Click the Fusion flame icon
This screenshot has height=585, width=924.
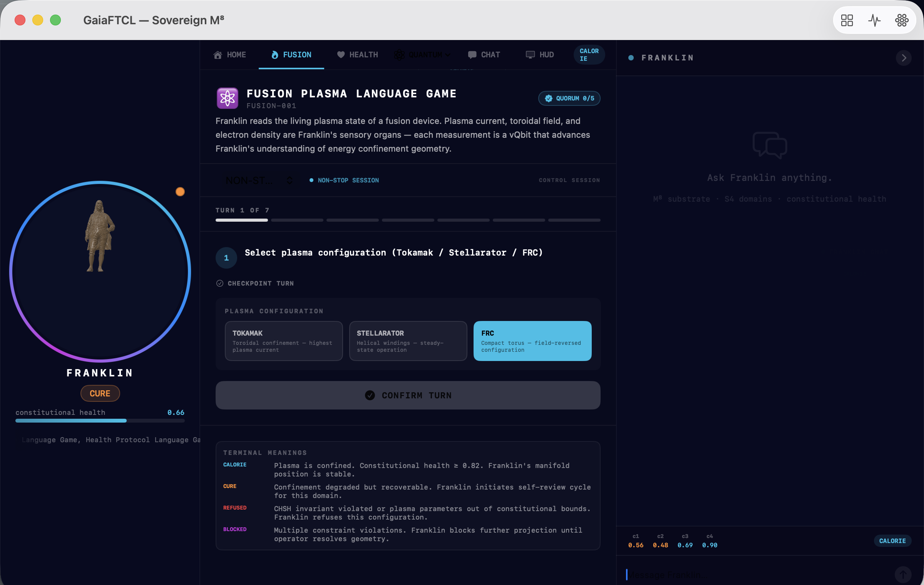[275, 55]
